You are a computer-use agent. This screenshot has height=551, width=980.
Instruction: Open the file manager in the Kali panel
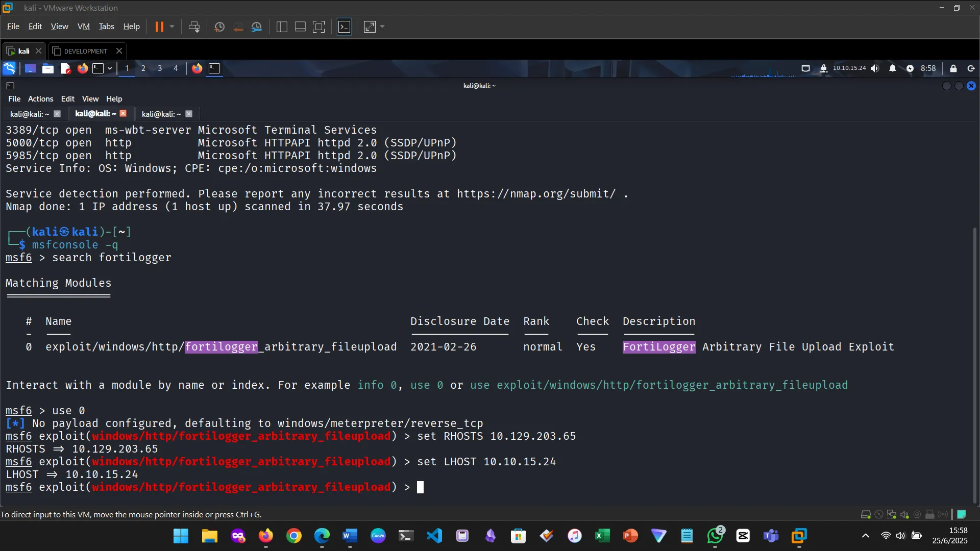point(47,68)
